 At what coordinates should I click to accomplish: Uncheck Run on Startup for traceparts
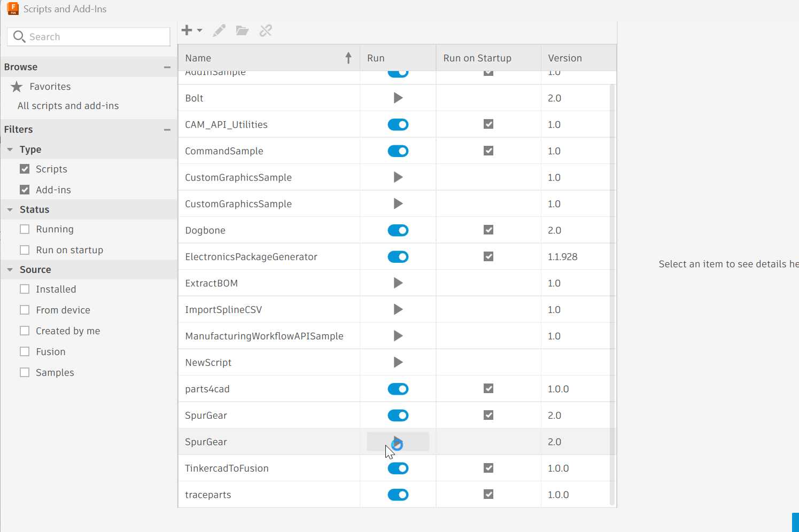tap(488, 494)
